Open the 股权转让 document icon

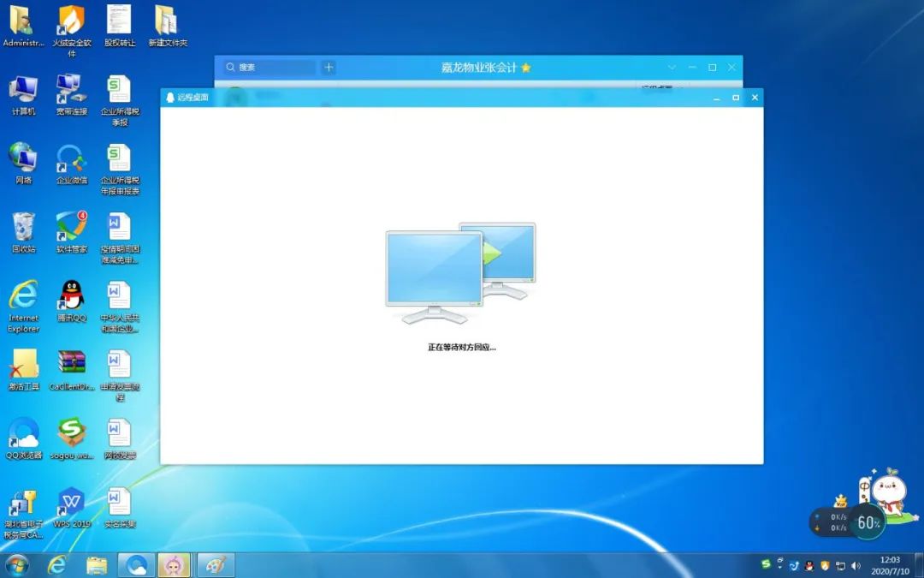tap(120, 26)
